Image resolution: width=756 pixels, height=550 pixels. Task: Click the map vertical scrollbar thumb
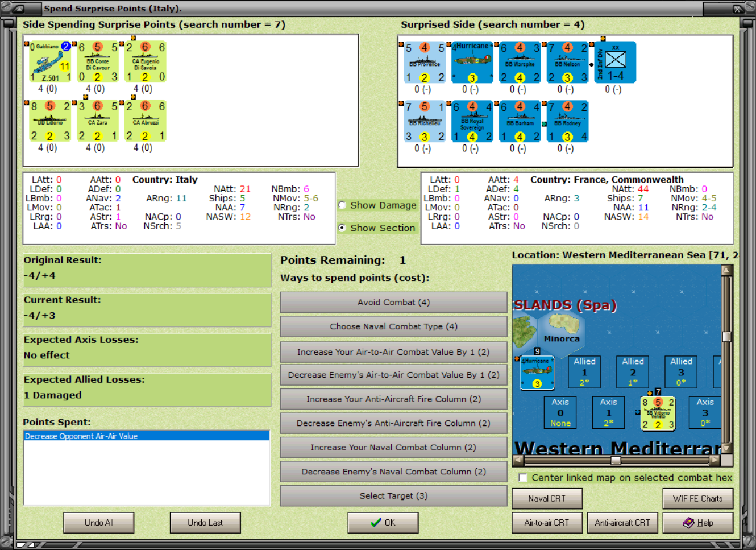pos(726,336)
